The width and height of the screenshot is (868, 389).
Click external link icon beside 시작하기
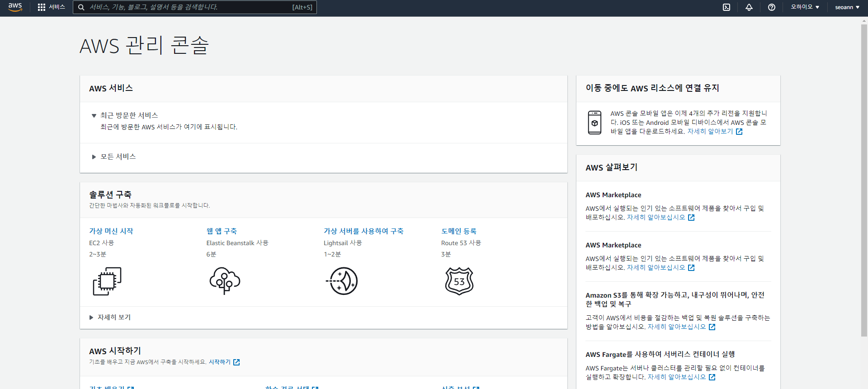236,362
